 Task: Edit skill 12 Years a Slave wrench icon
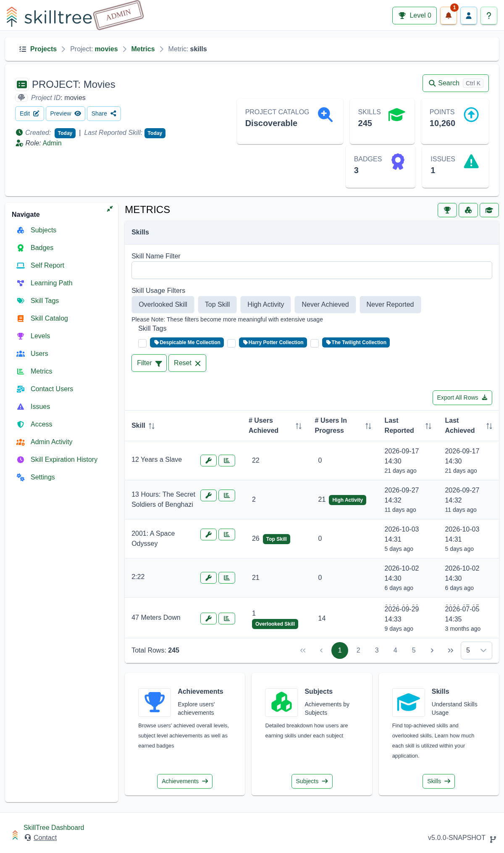208,461
